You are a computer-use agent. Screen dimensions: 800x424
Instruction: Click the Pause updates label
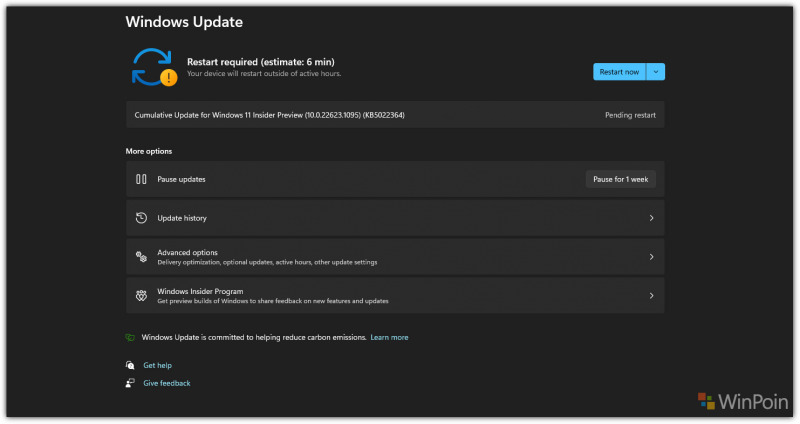pos(181,179)
